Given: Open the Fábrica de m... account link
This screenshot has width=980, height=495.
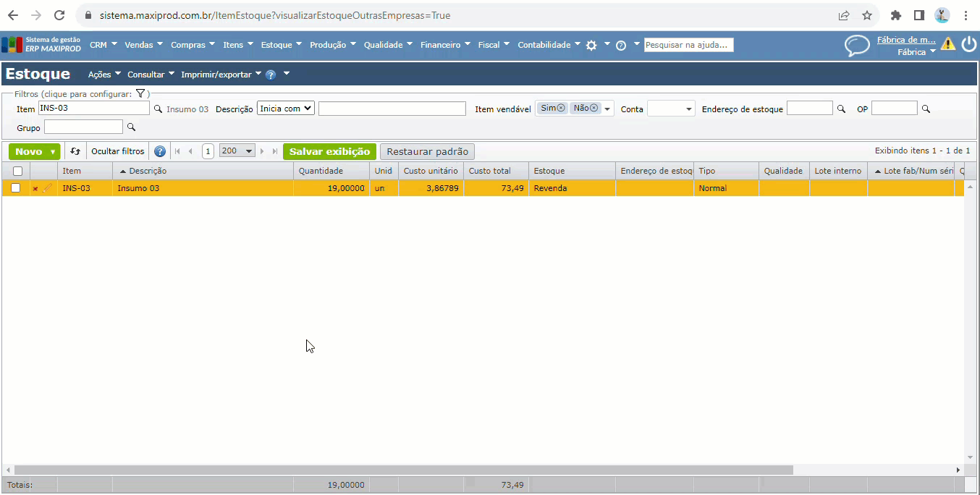Looking at the screenshot, I should 906,41.
